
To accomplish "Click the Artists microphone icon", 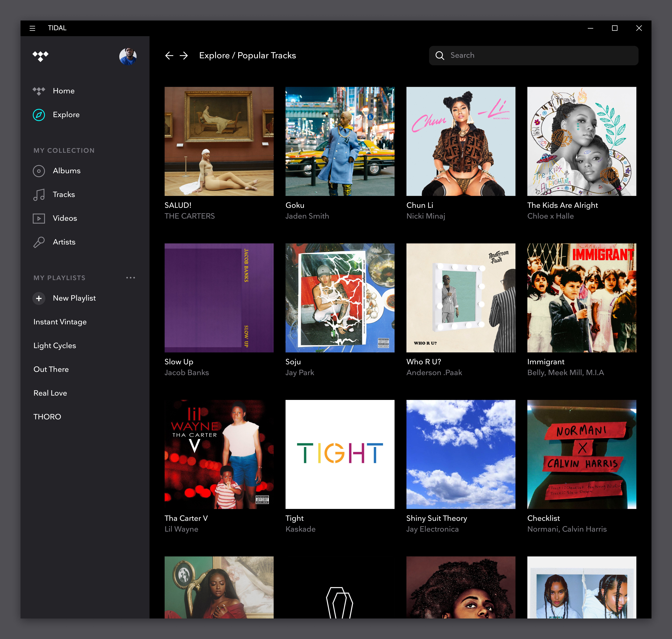I will pyautogui.click(x=39, y=242).
